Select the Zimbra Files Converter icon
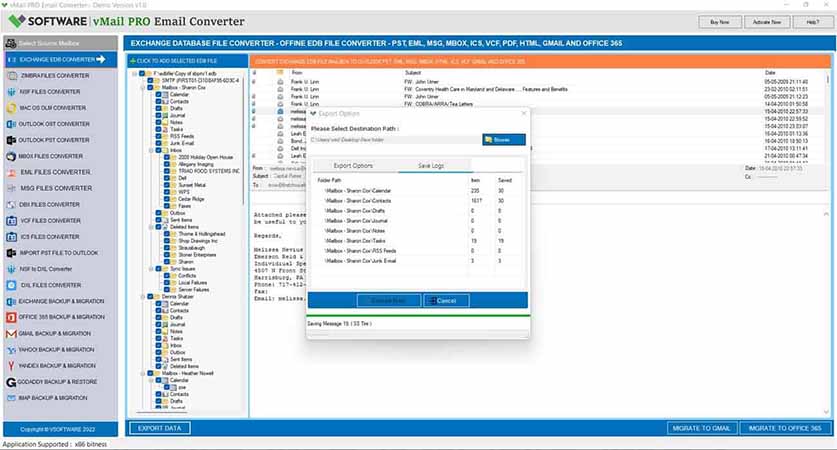The width and height of the screenshot is (837, 450). point(12,76)
